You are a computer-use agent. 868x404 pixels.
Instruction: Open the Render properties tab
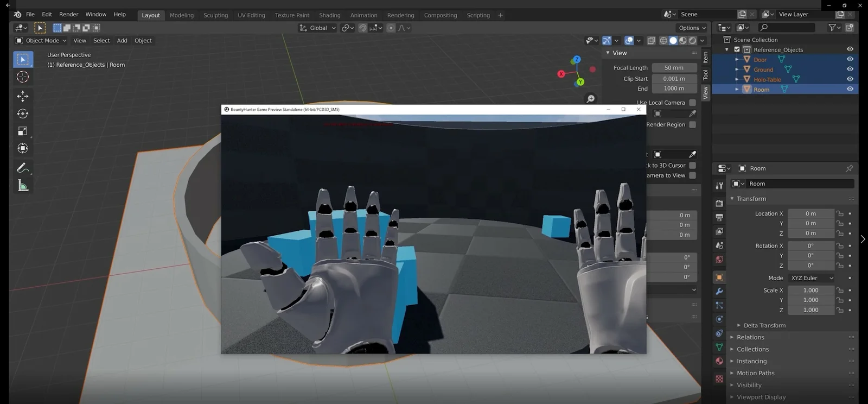pyautogui.click(x=719, y=203)
